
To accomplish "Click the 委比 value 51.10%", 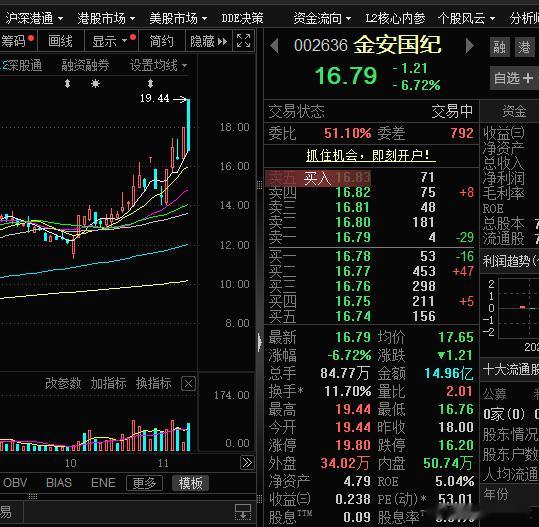I will click(348, 133).
